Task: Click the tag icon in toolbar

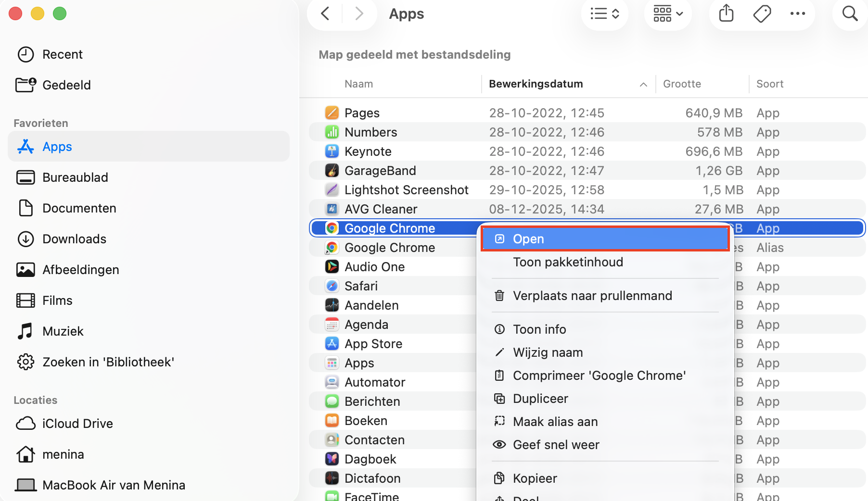Action: (762, 14)
